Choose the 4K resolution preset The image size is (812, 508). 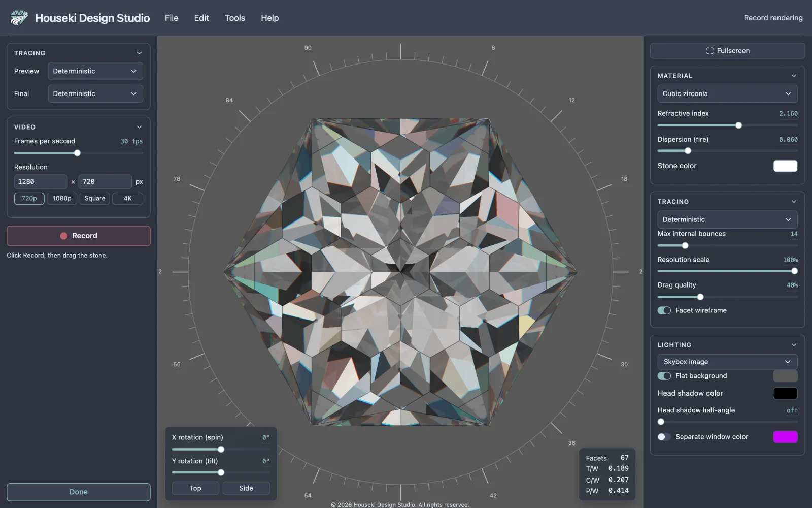coord(127,199)
